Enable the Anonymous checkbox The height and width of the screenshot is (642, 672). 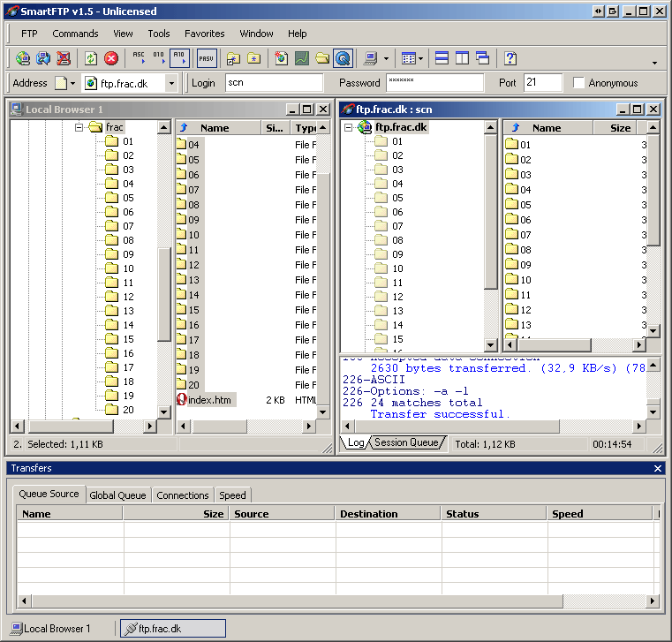tap(578, 83)
